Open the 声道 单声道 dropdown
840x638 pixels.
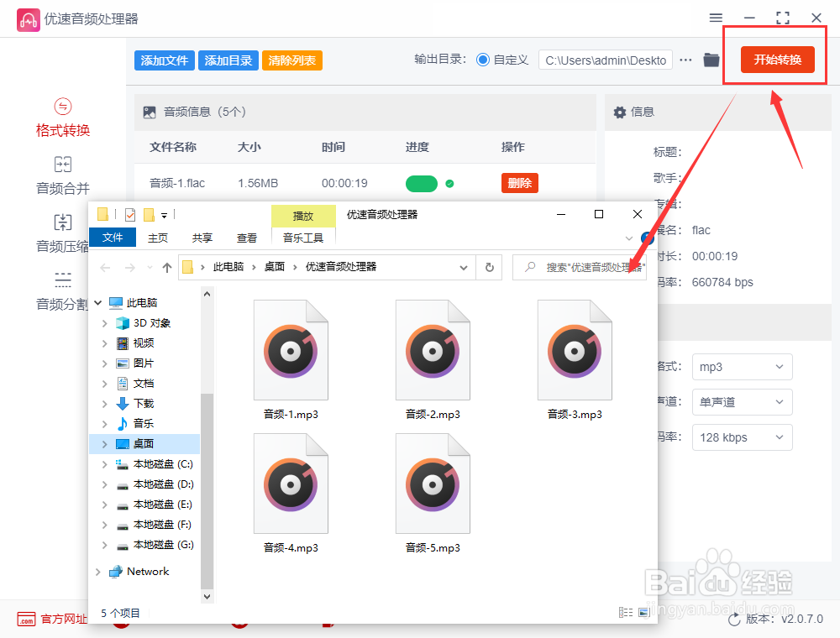pyautogui.click(x=742, y=402)
